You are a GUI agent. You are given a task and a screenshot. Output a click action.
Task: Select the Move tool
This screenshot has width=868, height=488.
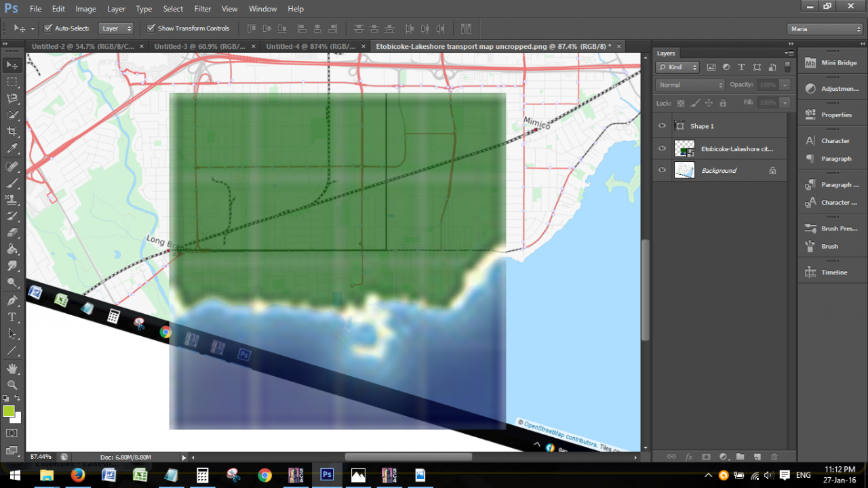12,65
